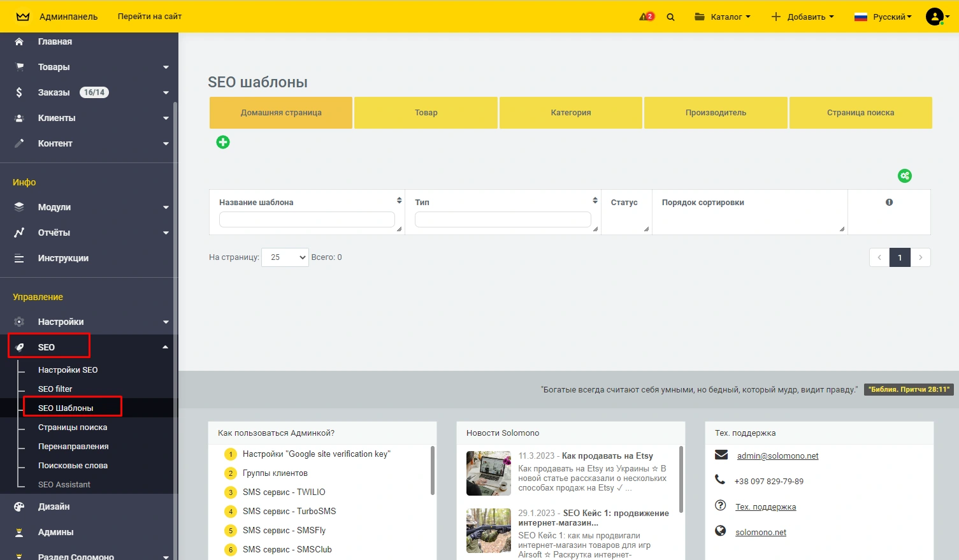This screenshot has height=560, width=959.
Task: Click the crown logo icon
Action: pyautogui.click(x=23, y=17)
